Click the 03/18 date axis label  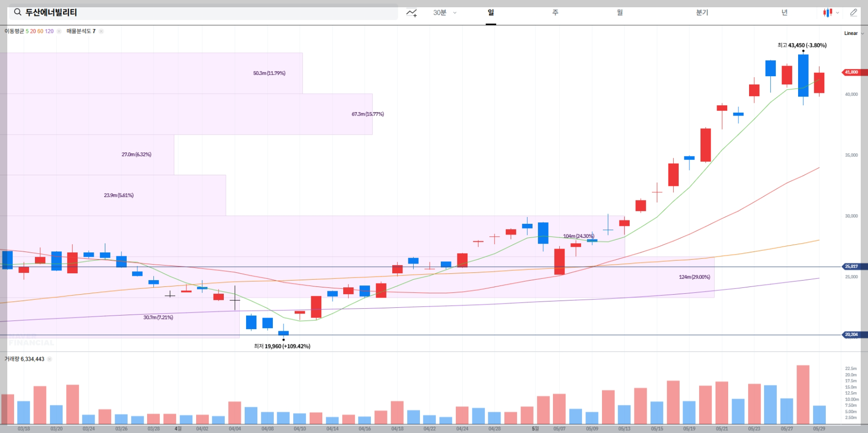click(24, 429)
